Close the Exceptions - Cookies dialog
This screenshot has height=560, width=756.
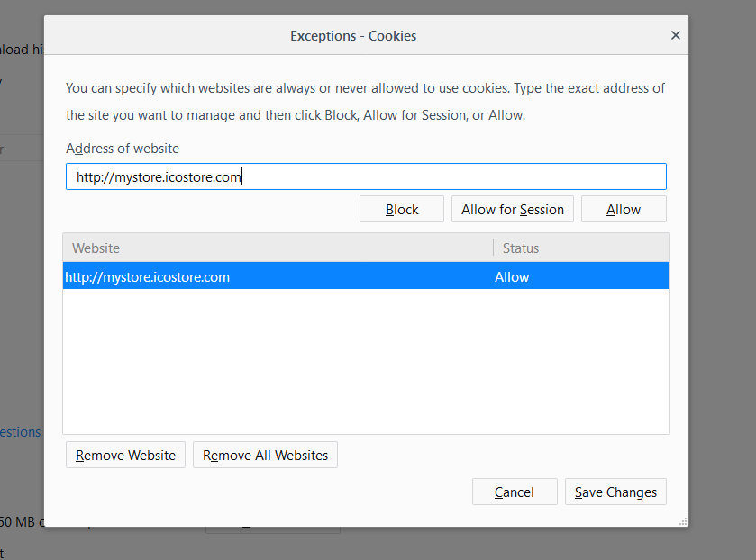click(675, 36)
